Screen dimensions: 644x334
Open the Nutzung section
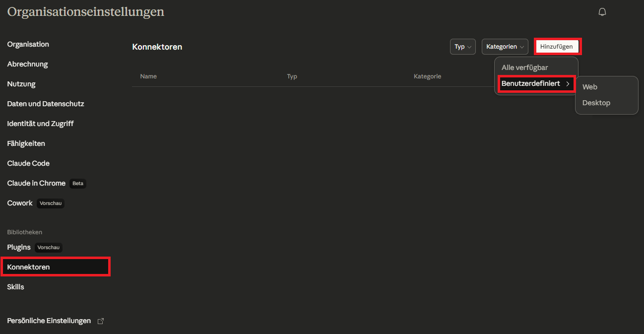[21, 84]
